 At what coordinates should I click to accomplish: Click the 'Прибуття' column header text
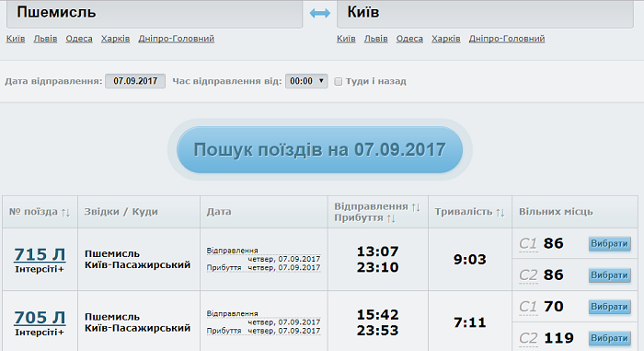tap(359, 218)
